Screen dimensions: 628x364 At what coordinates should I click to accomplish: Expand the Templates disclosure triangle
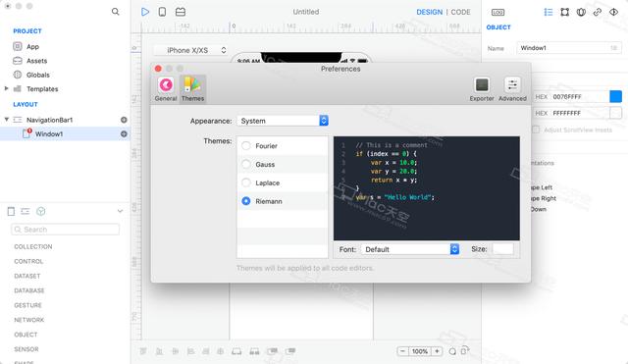[x=6, y=88]
